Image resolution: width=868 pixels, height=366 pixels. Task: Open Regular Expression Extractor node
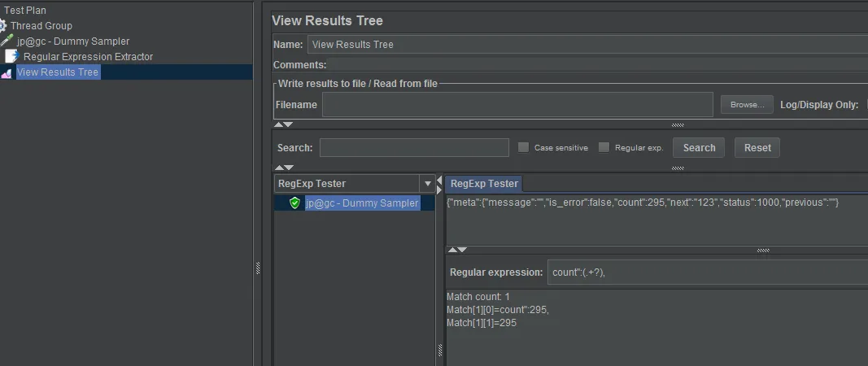point(88,56)
